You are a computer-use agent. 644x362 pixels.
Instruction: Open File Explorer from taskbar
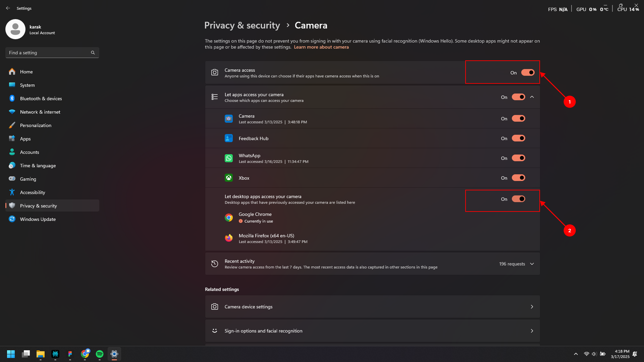pyautogui.click(x=41, y=354)
